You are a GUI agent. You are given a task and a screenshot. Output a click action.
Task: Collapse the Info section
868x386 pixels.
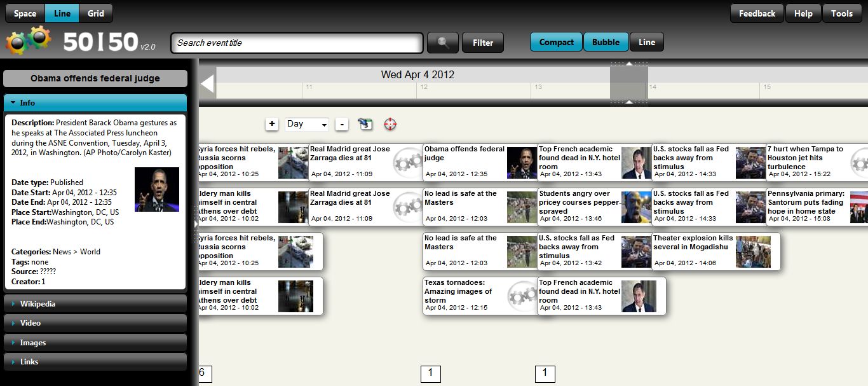95,103
